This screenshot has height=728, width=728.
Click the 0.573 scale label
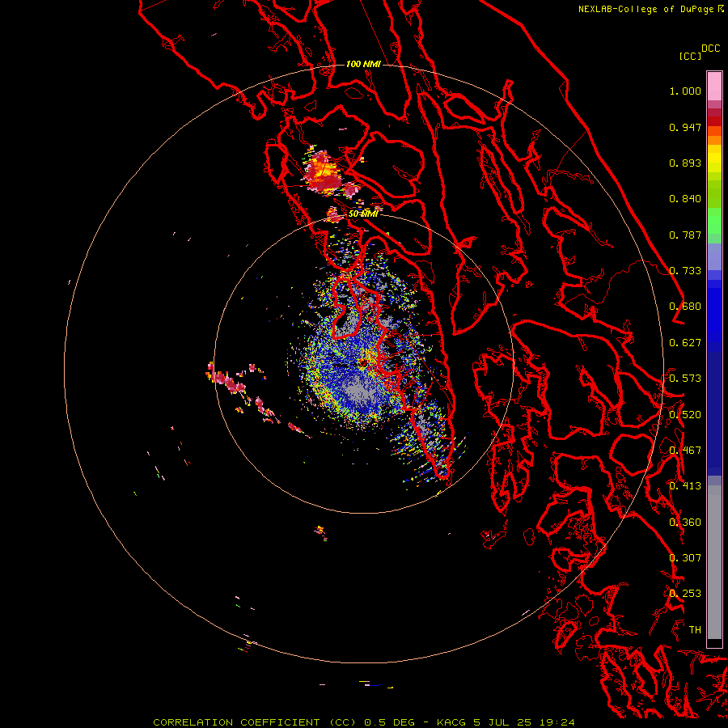[685, 379]
